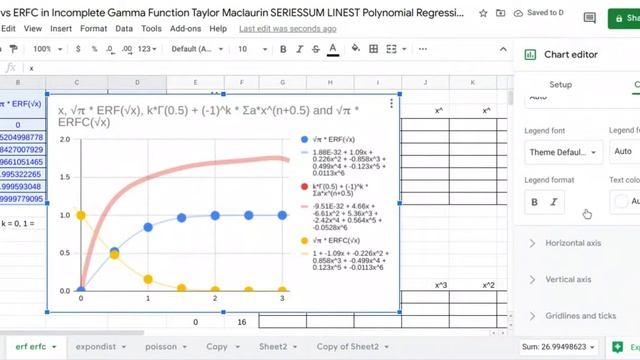Toggle bold formatting in toolbar

click(x=283, y=49)
